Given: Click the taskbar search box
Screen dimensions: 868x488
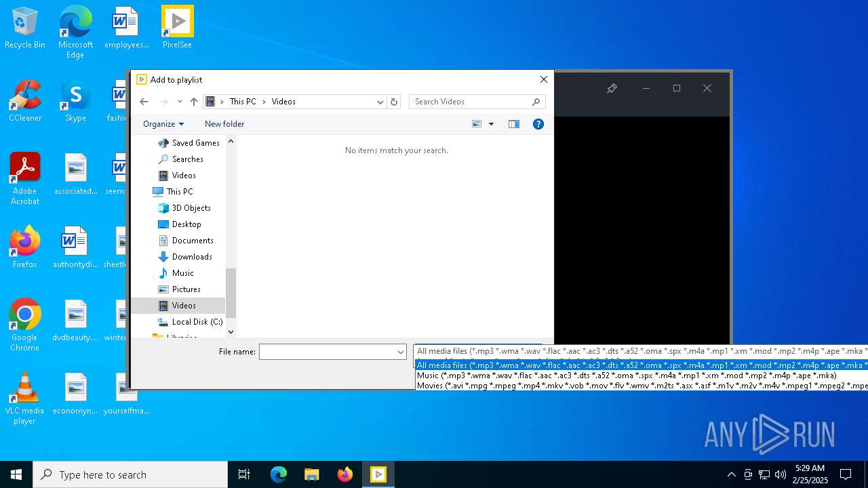Looking at the screenshot, I should (130, 474).
